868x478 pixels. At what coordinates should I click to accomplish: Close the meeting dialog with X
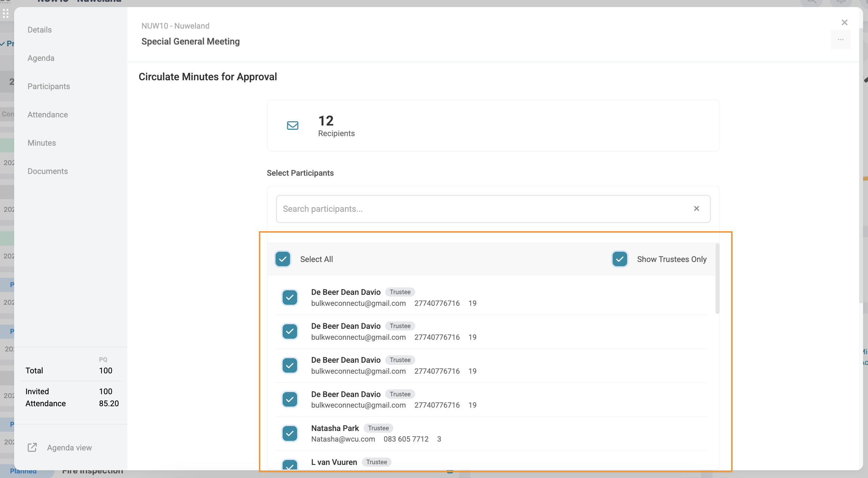click(x=844, y=23)
